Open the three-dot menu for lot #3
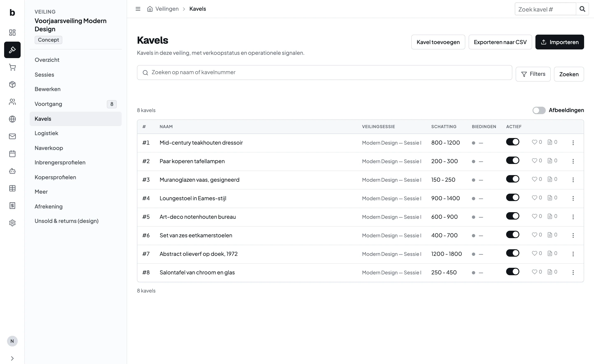The width and height of the screenshot is (594, 364). coord(573,180)
